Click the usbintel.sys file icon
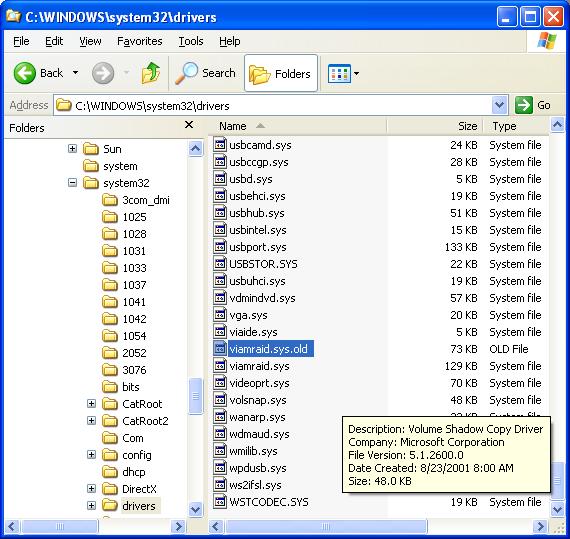This screenshot has width=570, height=539. 220,230
